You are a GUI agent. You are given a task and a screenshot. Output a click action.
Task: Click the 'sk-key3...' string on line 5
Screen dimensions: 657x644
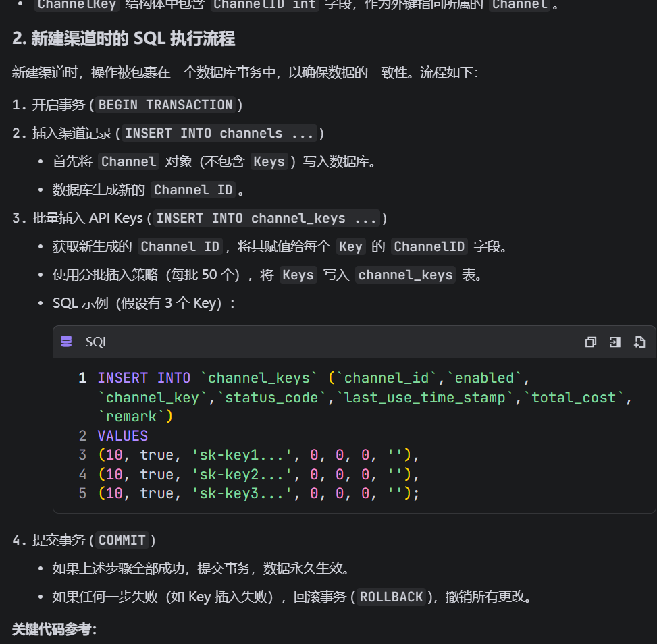point(241,493)
